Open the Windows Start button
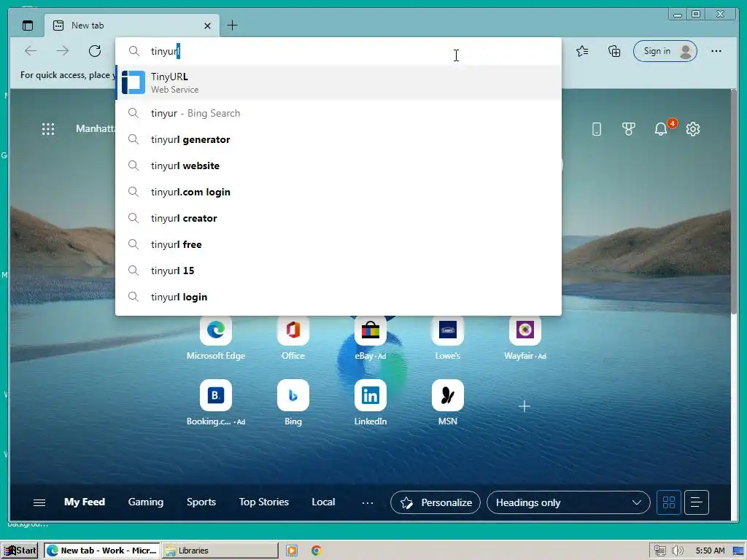This screenshot has height=560, width=747. (x=20, y=551)
